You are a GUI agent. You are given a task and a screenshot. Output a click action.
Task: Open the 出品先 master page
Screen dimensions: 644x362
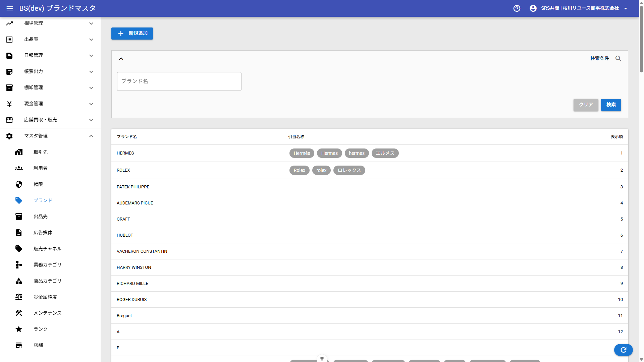point(50,217)
